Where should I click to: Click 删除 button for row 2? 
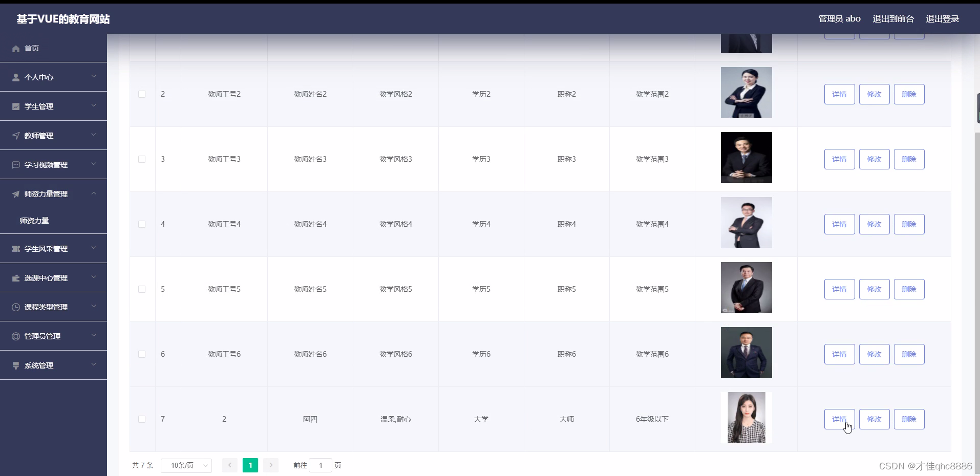pos(909,94)
